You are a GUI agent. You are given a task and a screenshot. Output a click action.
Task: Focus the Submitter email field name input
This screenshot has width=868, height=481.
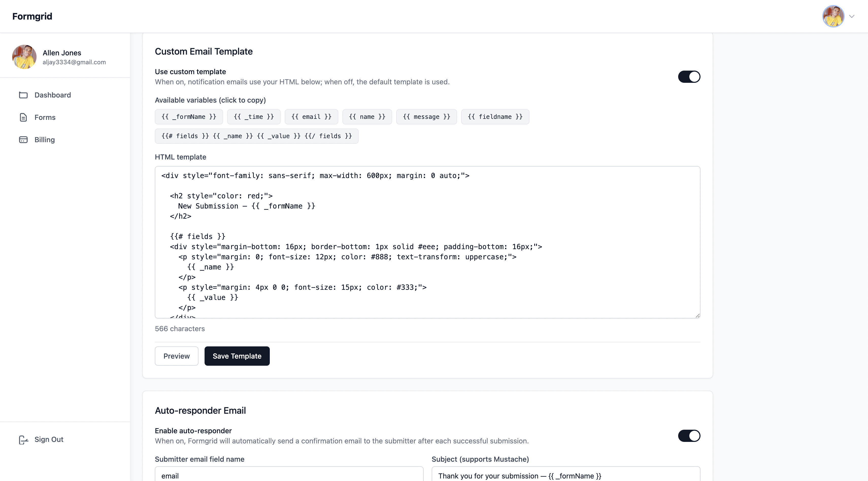pos(289,475)
